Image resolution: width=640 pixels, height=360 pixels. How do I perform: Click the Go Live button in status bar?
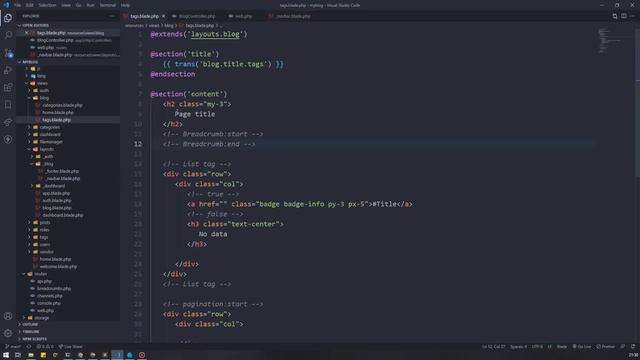click(x=582, y=347)
